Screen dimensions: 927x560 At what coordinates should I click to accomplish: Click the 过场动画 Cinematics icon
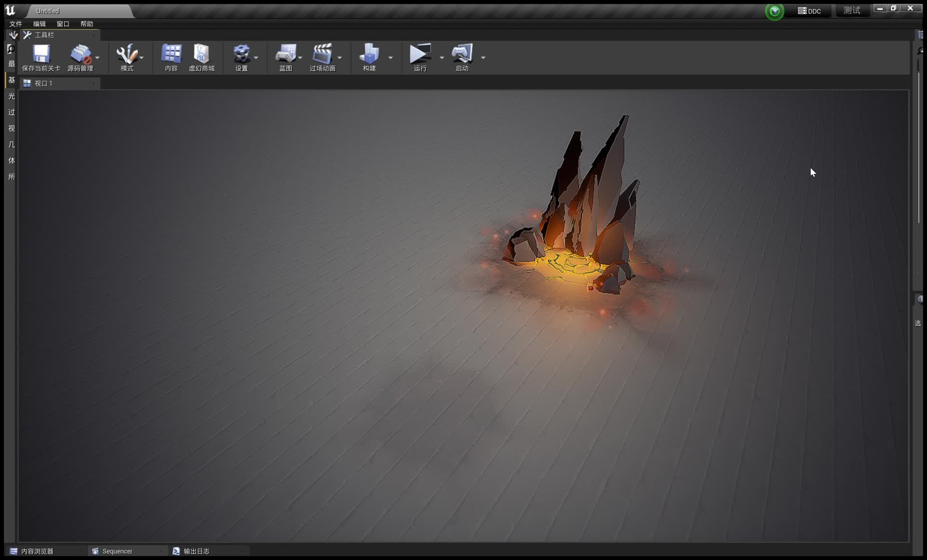[323, 54]
